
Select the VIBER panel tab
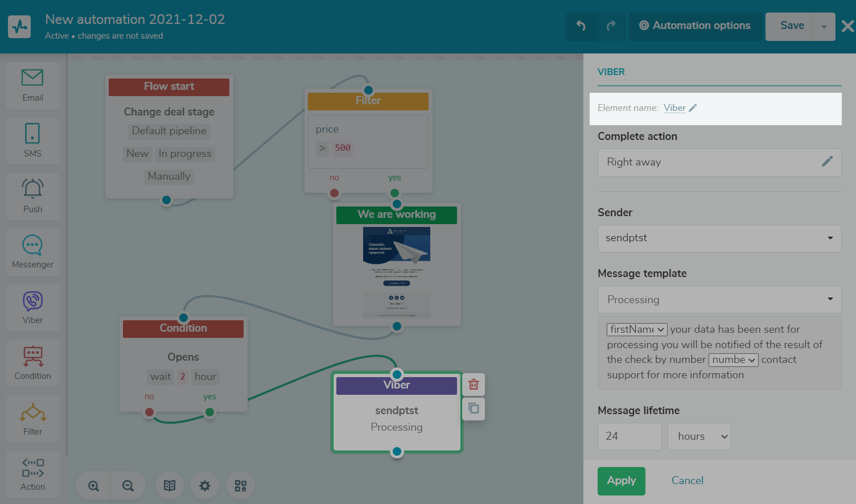point(611,72)
